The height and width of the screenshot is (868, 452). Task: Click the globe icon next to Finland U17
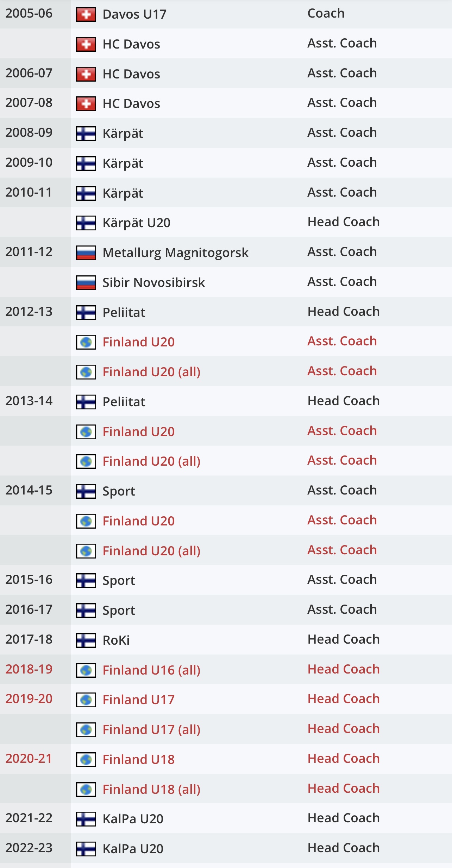[86, 700]
